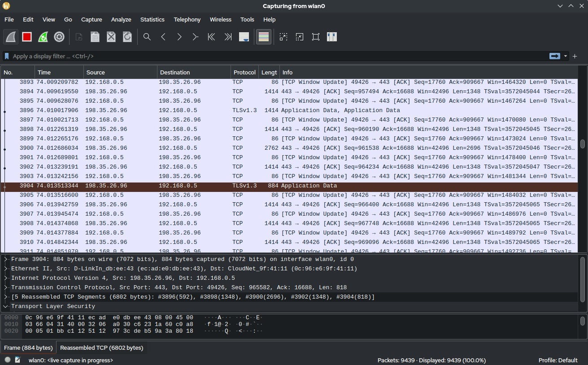Image resolution: width=588 pixels, height=365 pixels.
Task: Stop the running packet capture
Action: (27, 37)
